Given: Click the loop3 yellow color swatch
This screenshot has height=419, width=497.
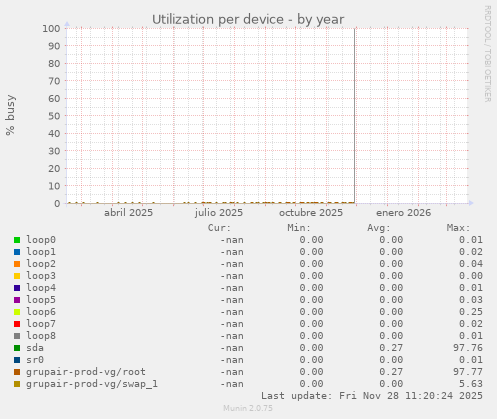Looking at the screenshot, I should click(x=17, y=276).
